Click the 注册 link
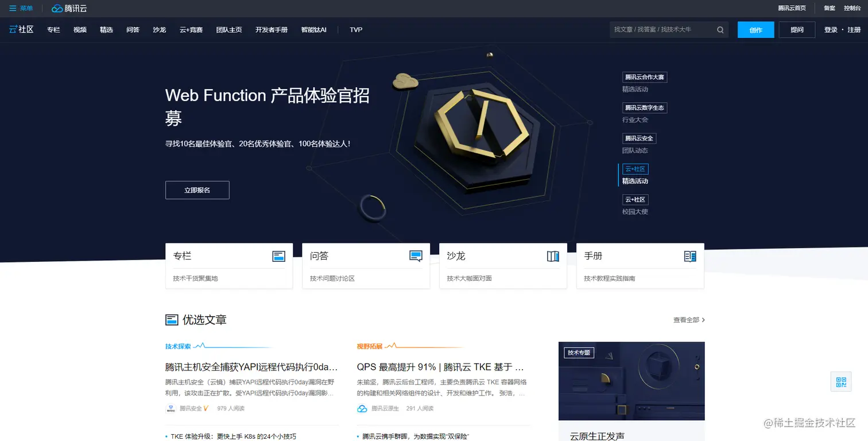 [x=854, y=30]
